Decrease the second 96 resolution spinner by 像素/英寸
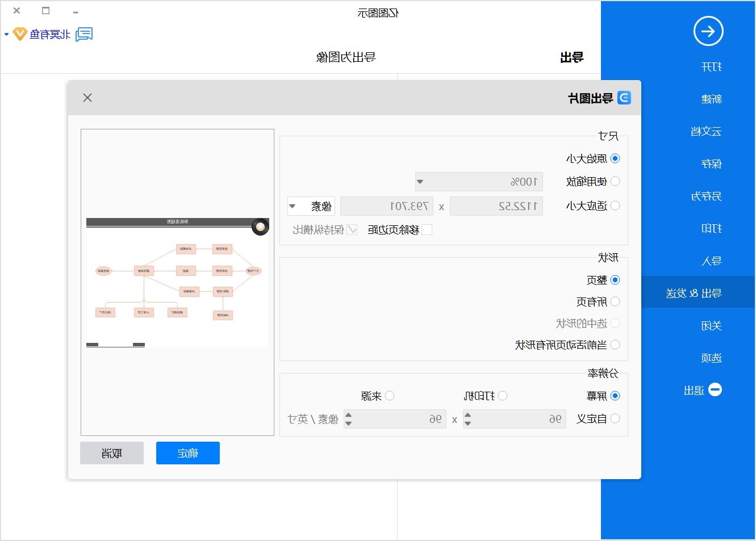This screenshot has height=541, width=756. coord(349,423)
